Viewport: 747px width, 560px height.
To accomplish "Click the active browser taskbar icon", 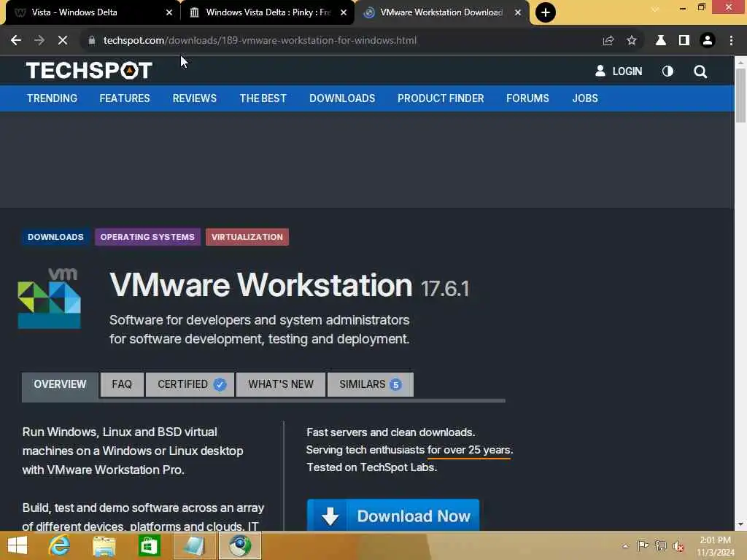I will click(x=239, y=545).
